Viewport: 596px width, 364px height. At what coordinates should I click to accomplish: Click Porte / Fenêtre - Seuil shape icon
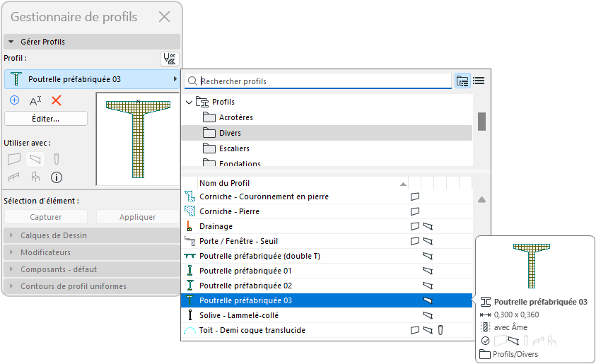(189, 240)
